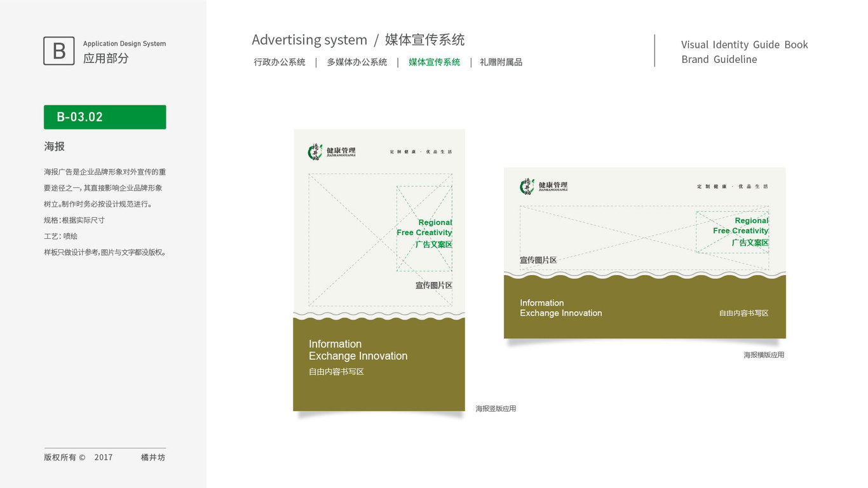Click 自由内容书写区 on the vertical poster

(x=336, y=372)
